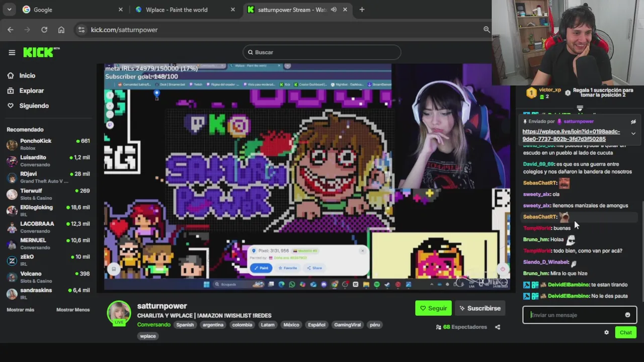Expand recommended list with Mostrar más
This screenshot has width=644, height=362.
(x=21, y=310)
